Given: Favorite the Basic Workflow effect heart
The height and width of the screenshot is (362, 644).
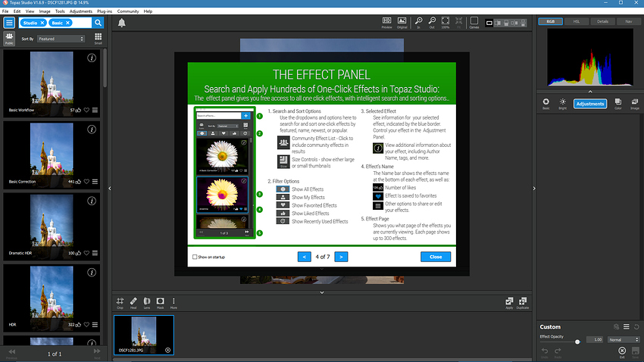Looking at the screenshot, I should pos(86,110).
